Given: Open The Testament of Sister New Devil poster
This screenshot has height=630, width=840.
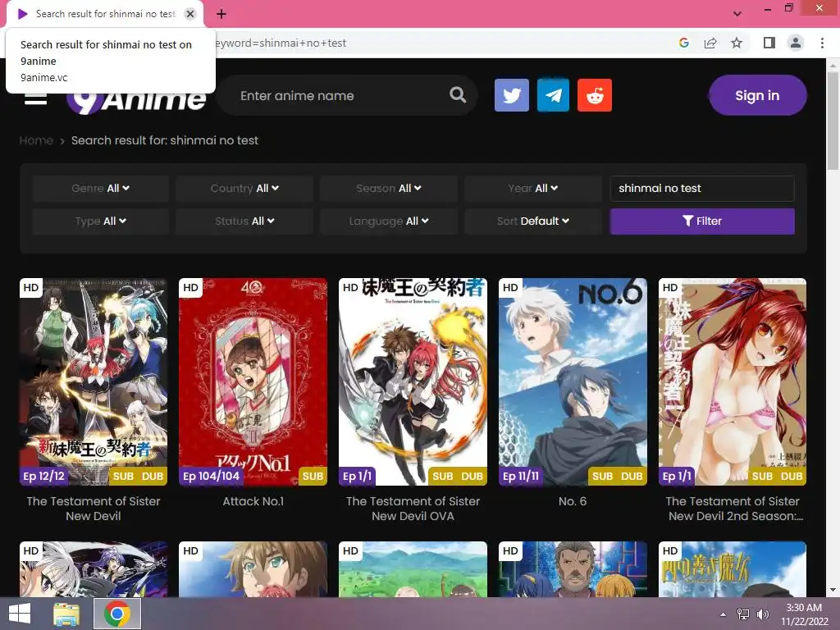Looking at the screenshot, I should coord(94,381).
